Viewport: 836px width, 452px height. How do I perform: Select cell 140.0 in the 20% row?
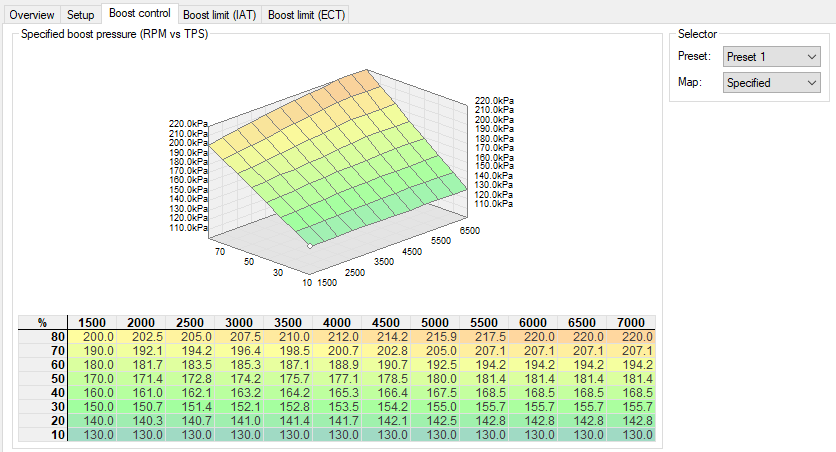pyautogui.click(x=92, y=421)
